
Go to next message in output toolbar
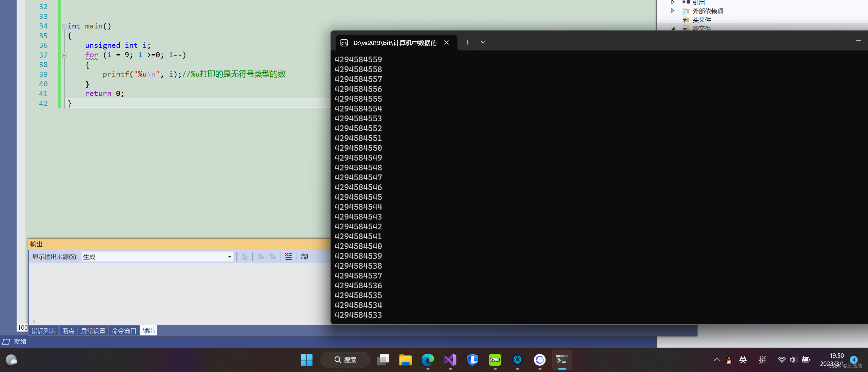273,256
